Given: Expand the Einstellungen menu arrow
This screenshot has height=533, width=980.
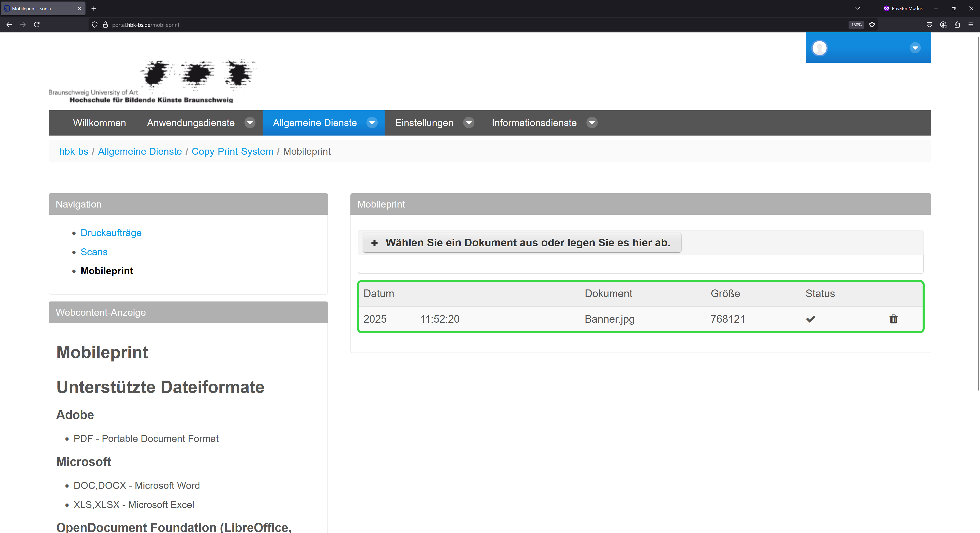Looking at the screenshot, I should [469, 123].
